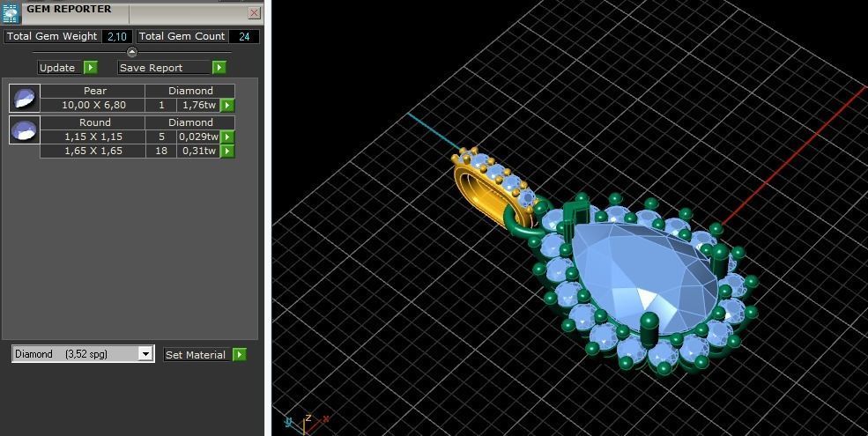The height and width of the screenshot is (436, 868).
Task: Click the green arrow on the 0,029tw row
Action: coord(227,137)
